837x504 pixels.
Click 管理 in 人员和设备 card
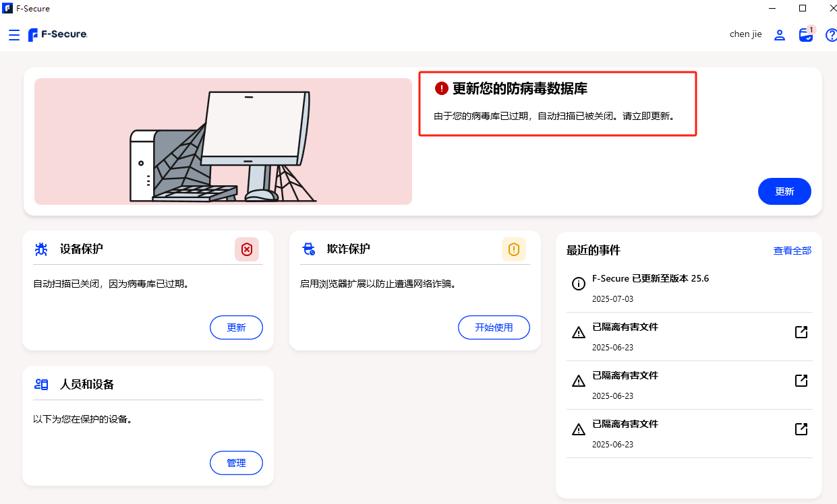(236, 463)
